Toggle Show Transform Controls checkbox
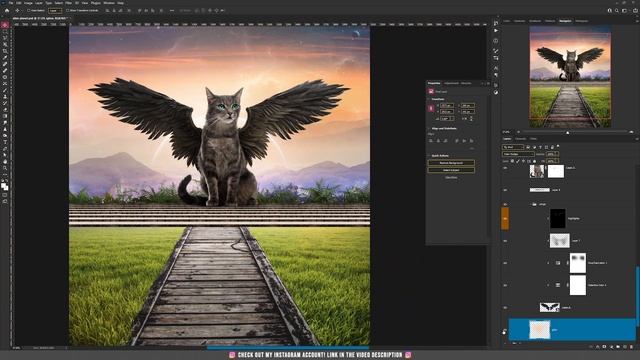 (67, 10)
